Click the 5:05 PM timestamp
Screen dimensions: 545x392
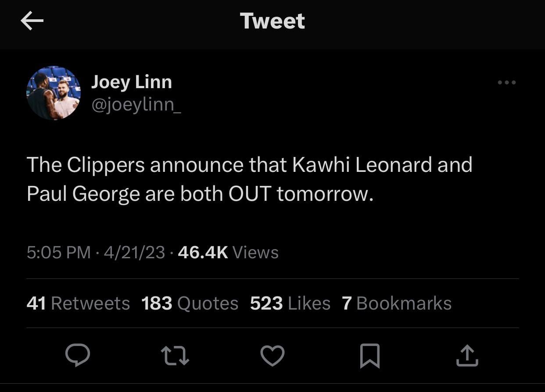pos(58,253)
